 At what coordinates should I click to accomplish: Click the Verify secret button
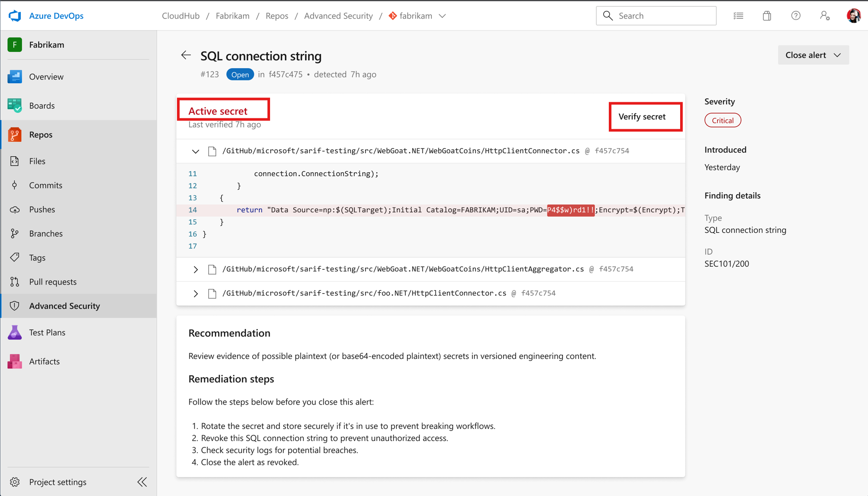point(642,117)
